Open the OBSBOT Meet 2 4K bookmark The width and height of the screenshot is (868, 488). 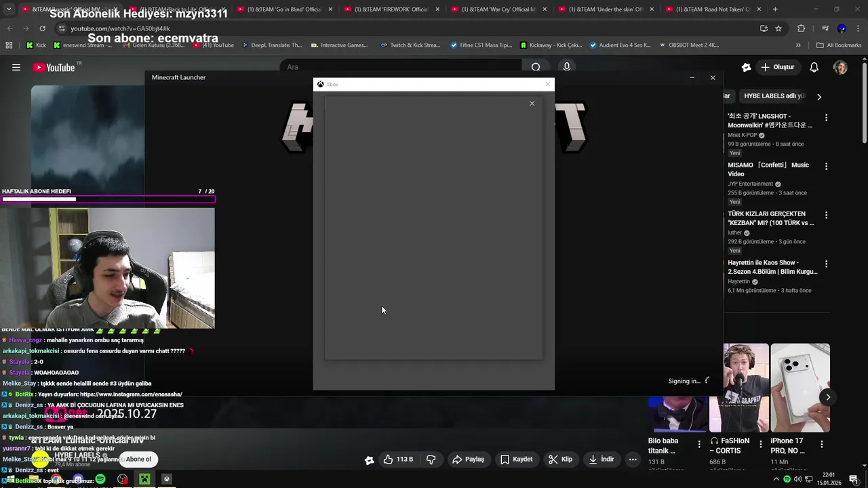tap(688, 45)
